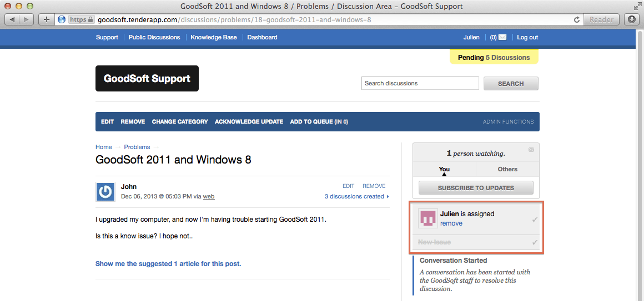Choose EDIT in the admin toolbar

coord(107,122)
